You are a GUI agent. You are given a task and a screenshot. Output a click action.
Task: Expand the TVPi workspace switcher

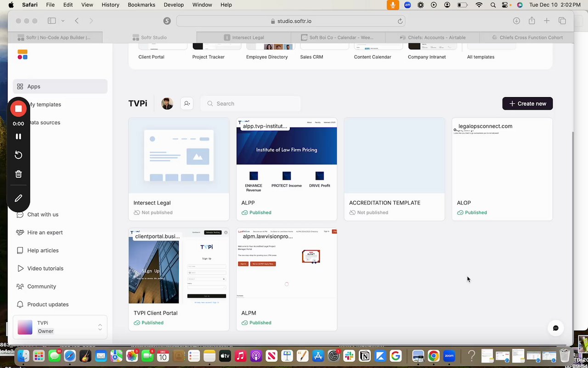coord(60,327)
